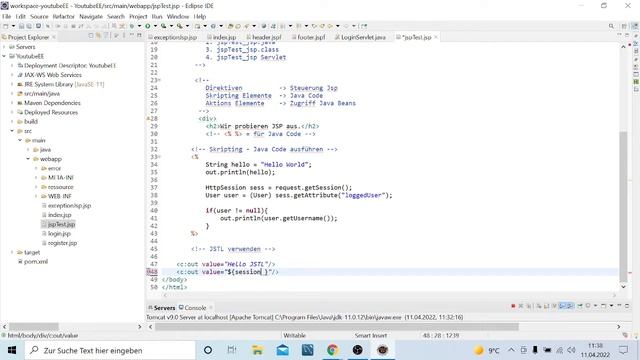Click Remove All Terminated Launches icon

[x=528, y=306]
